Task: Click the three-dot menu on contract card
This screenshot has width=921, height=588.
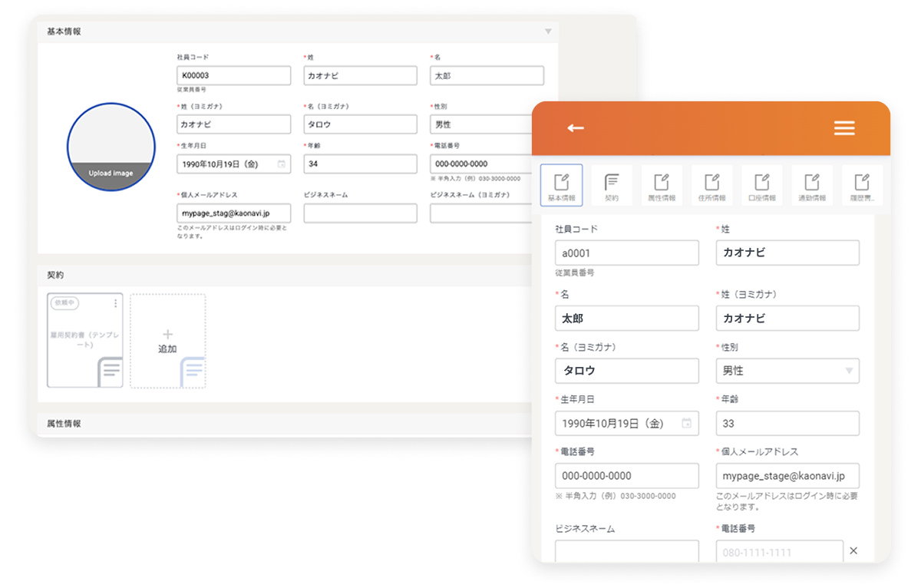Action: (x=116, y=303)
